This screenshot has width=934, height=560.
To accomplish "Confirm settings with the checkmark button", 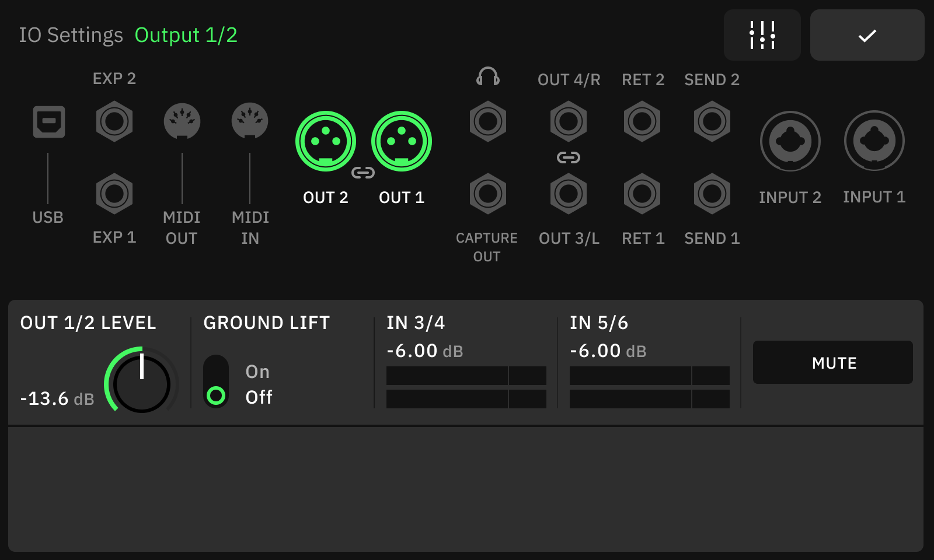I will 867,35.
